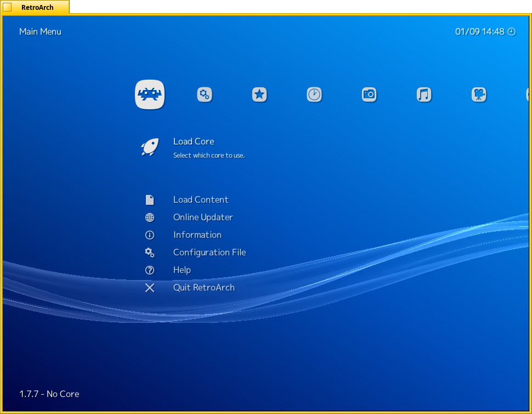
Task: Click the Main Menu title text
Action: click(41, 32)
